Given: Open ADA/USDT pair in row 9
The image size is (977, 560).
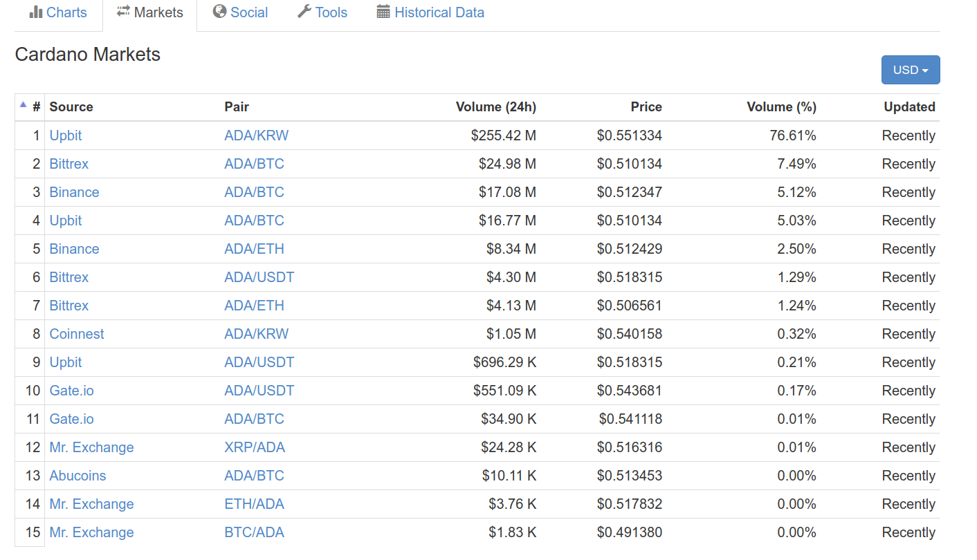Looking at the screenshot, I should [259, 362].
